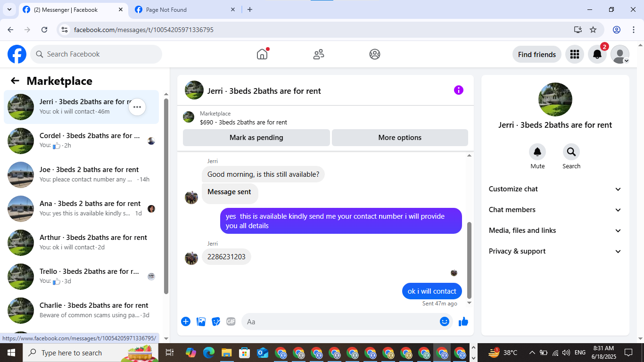Open the Charlie conversation
The height and width of the screenshot is (362, 644).
(x=81, y=311)
